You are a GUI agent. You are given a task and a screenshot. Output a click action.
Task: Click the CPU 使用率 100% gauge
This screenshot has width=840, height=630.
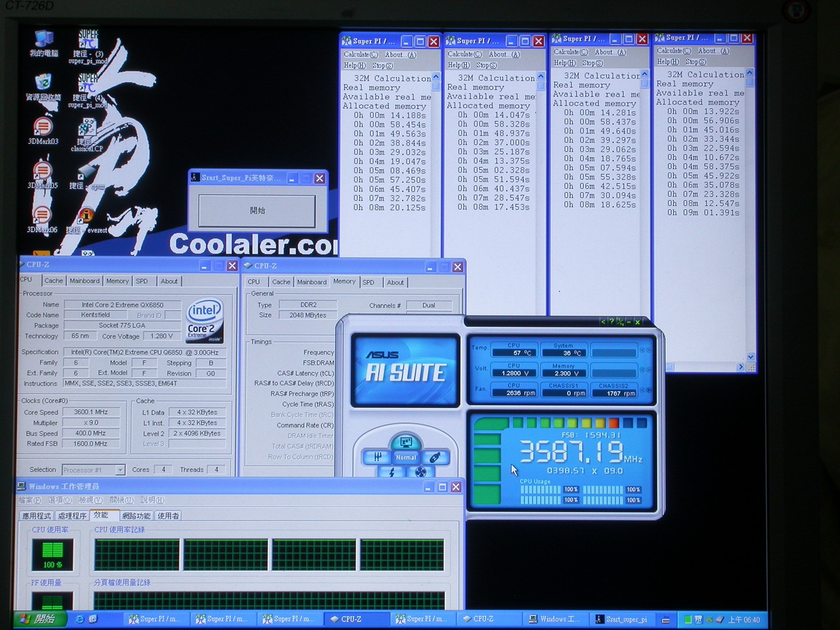pos(52,554)
